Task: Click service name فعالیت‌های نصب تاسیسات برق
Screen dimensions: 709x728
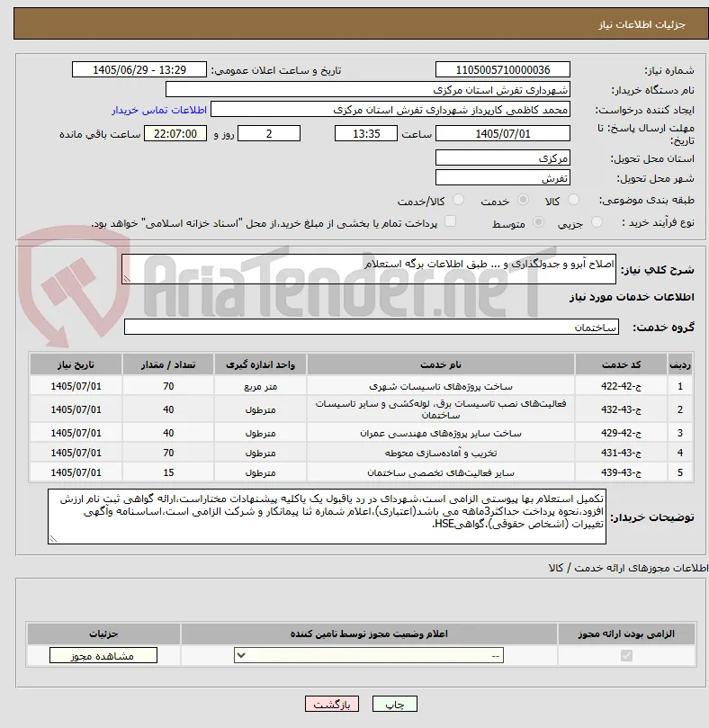Action: click(x=441, y=409)
